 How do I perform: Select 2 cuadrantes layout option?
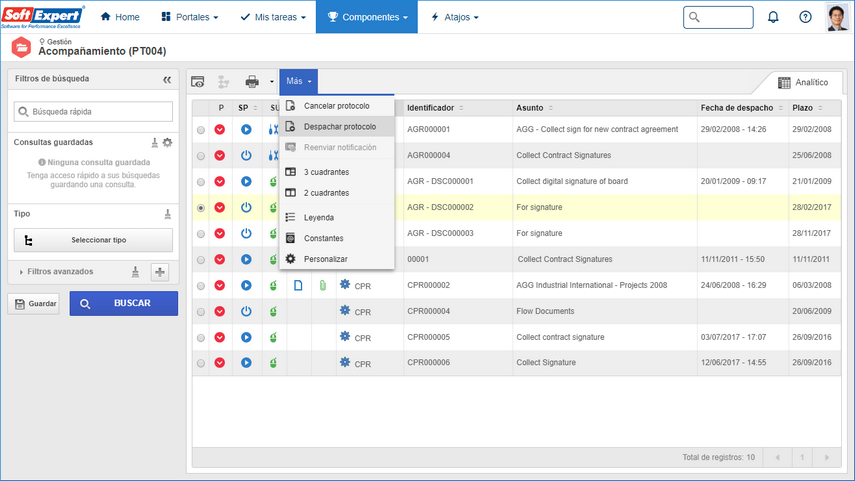[x=336, y=193]
